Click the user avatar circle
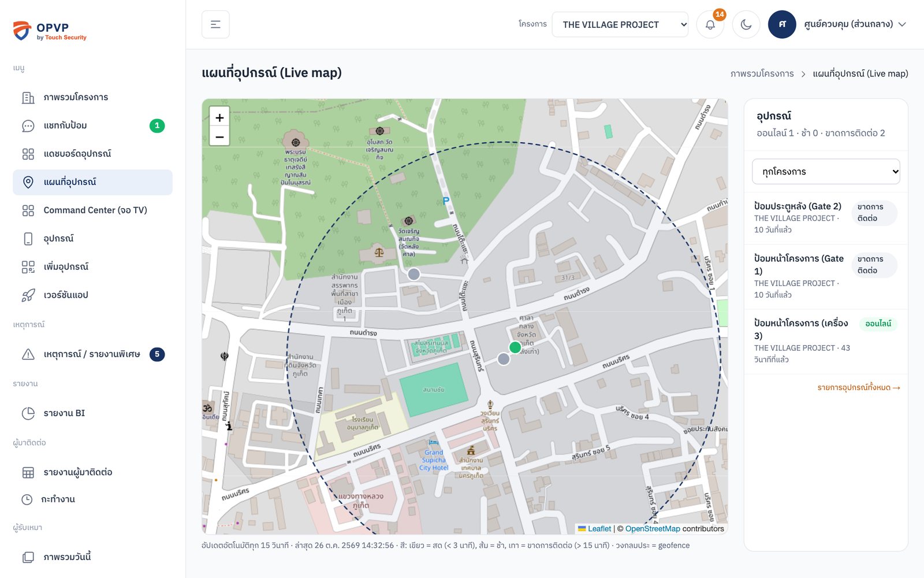This screenshot has height=578, width=924. click(x=782, y=24)
